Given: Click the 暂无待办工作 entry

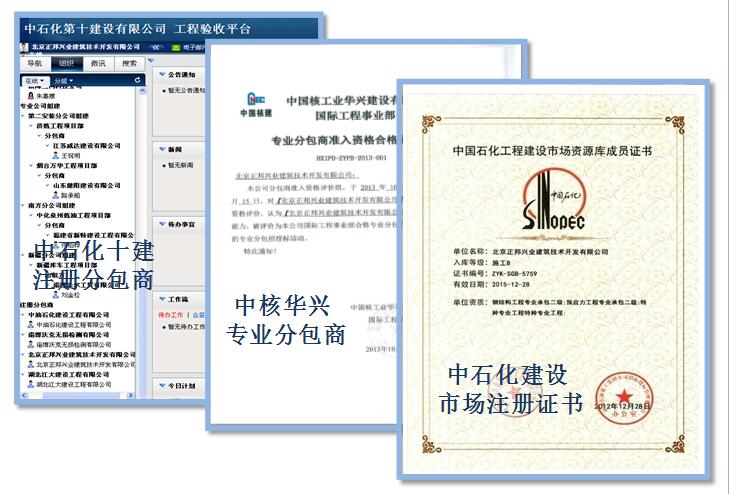Looking at the screenshot, I should tap(186, 327).
